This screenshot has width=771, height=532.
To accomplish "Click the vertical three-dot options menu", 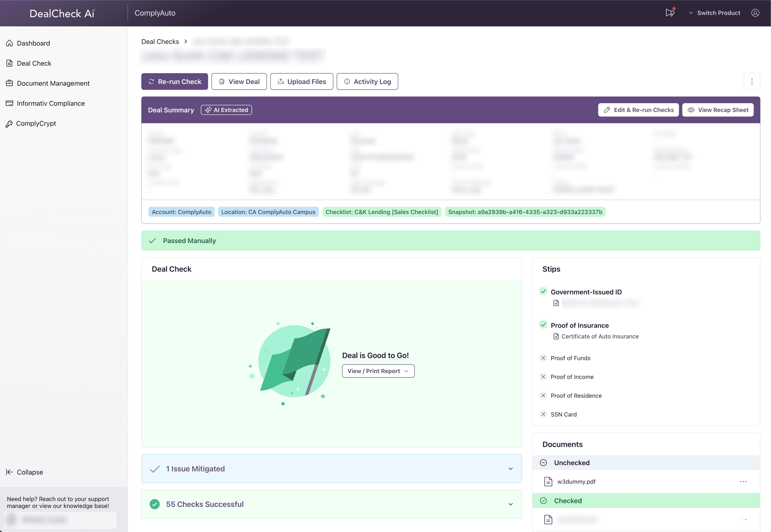I will tap(752, 82).
